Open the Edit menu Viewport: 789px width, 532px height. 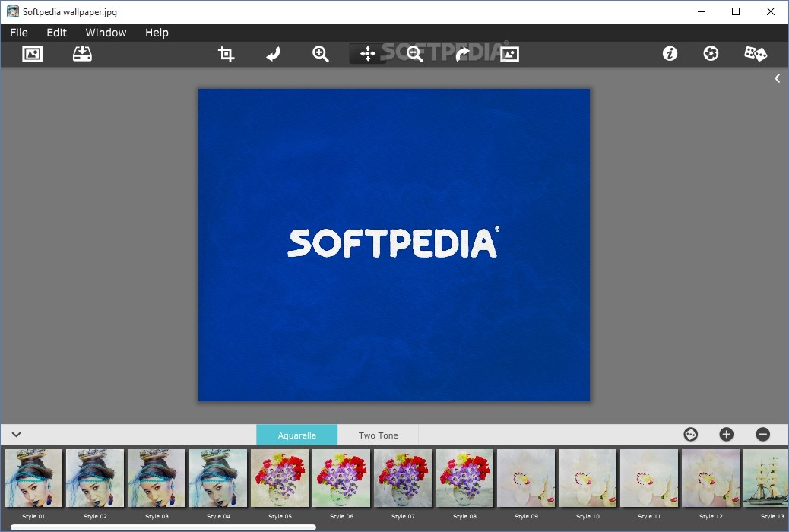point(56,33)
